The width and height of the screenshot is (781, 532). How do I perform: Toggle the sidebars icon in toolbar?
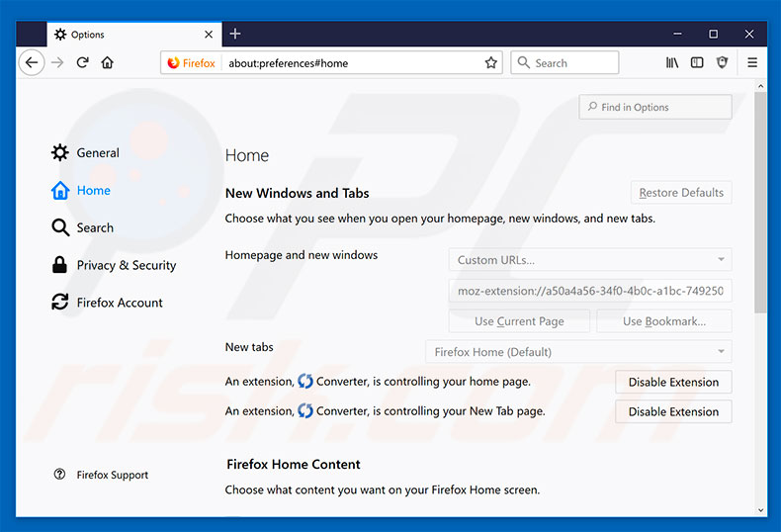pyautogui.click(x=697, y=62)
